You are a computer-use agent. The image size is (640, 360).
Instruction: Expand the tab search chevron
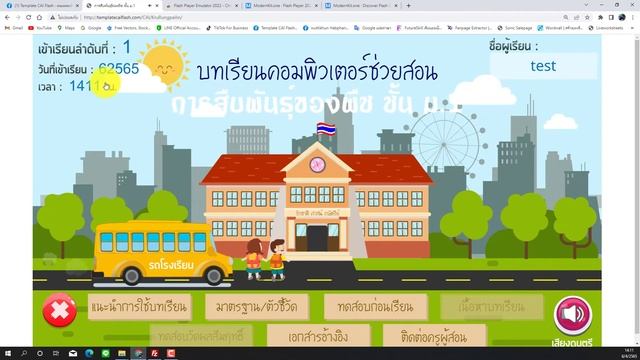click(587, 5)
